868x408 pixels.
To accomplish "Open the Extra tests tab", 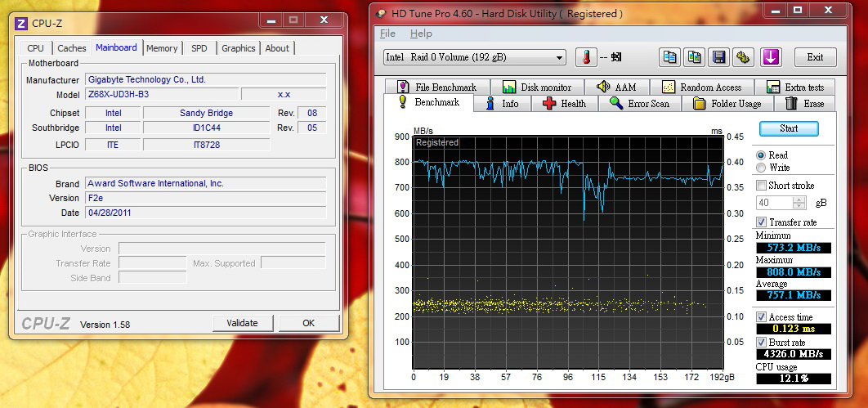I will (797, 87).
